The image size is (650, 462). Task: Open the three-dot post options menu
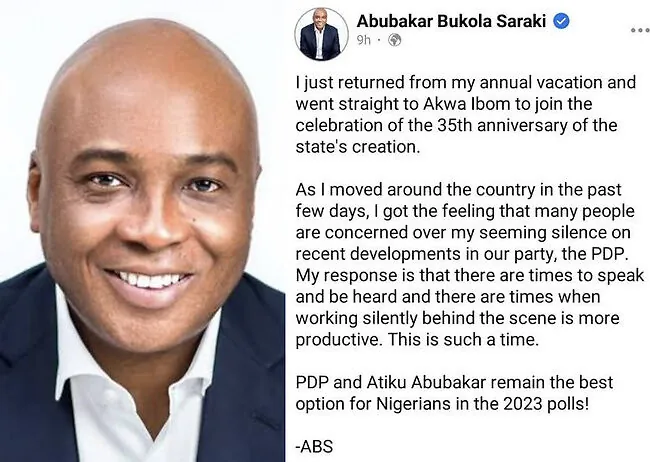tap(640, 30)
